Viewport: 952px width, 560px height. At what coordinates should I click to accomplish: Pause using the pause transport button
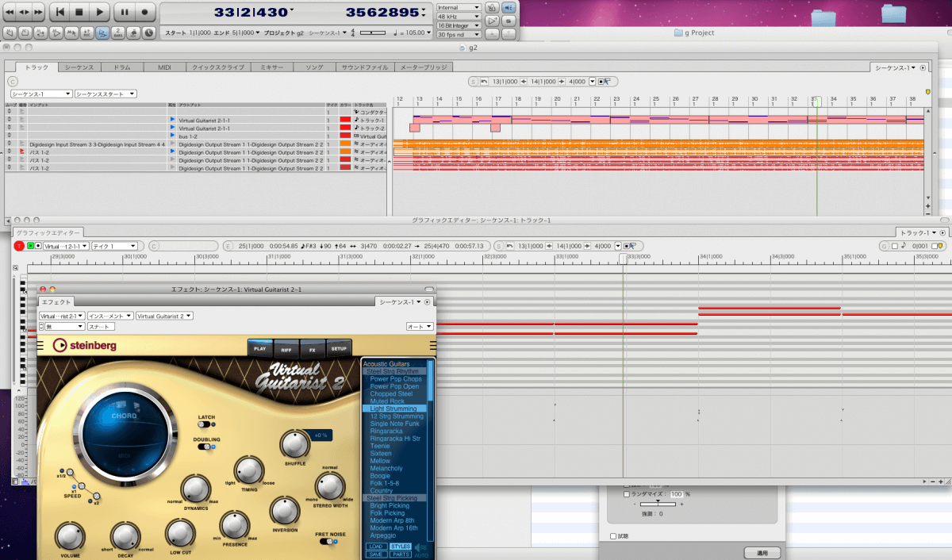(x=125, y=12)
